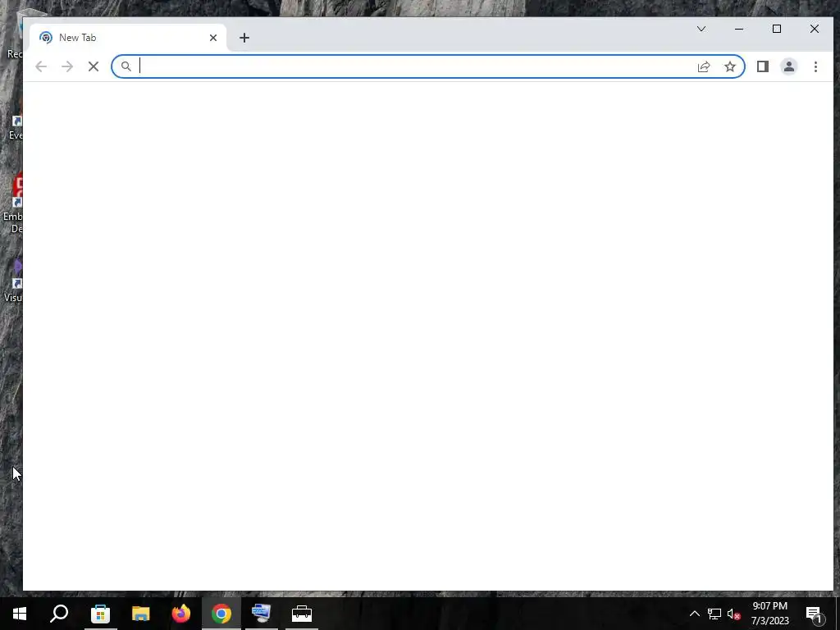Bookmark this tab with star icon
840x630 pixels.
tap(729, 66)
